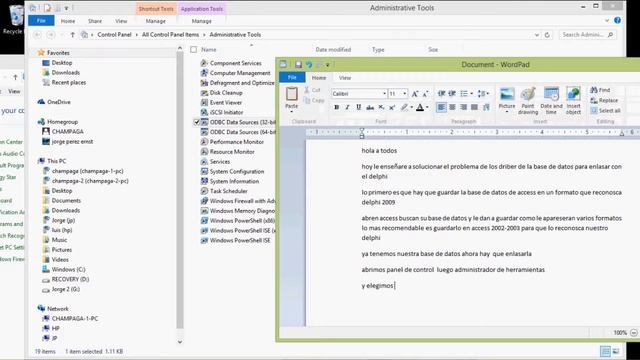640x360 pixels.
Task: Switch to WordPad View tab
Action: (345, 78)
